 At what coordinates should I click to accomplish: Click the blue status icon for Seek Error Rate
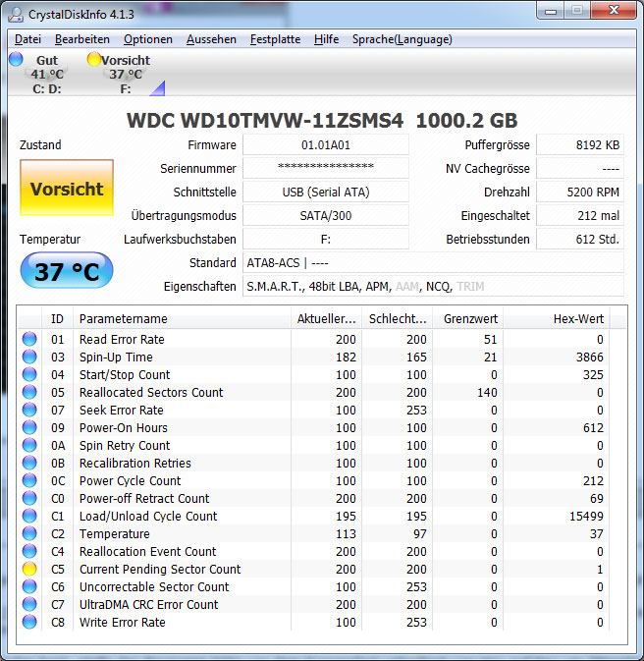(x=29, y=410)
